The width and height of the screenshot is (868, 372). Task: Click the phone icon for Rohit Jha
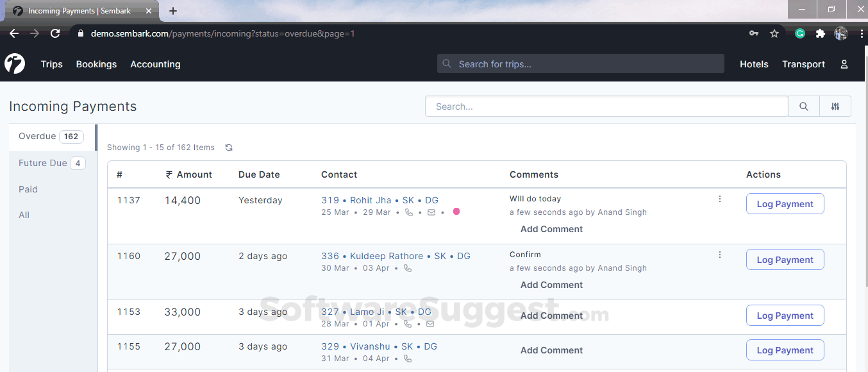tap(409, 212)
